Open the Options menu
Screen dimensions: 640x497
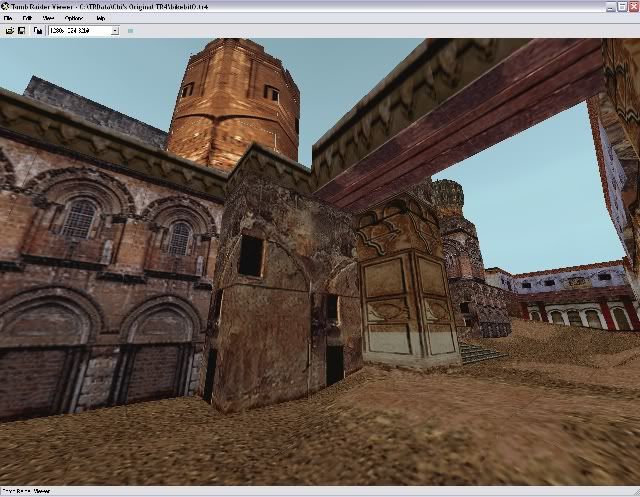(x=73, y=18)
